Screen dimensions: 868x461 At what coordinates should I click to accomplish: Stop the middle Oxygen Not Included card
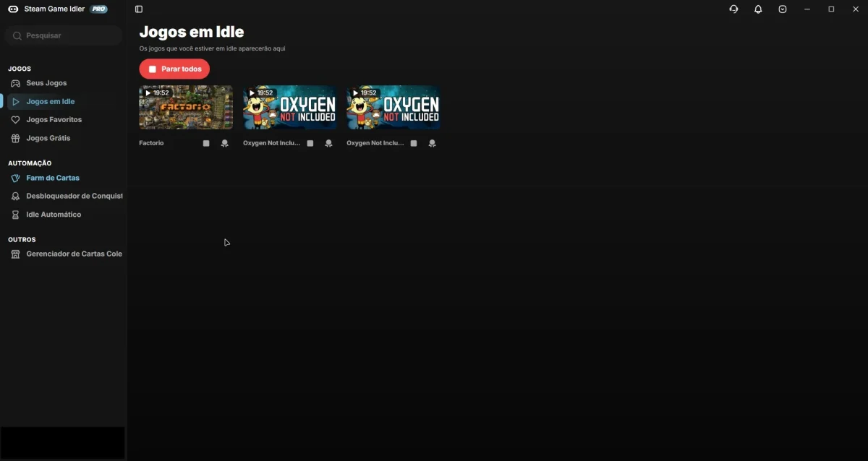310,143
